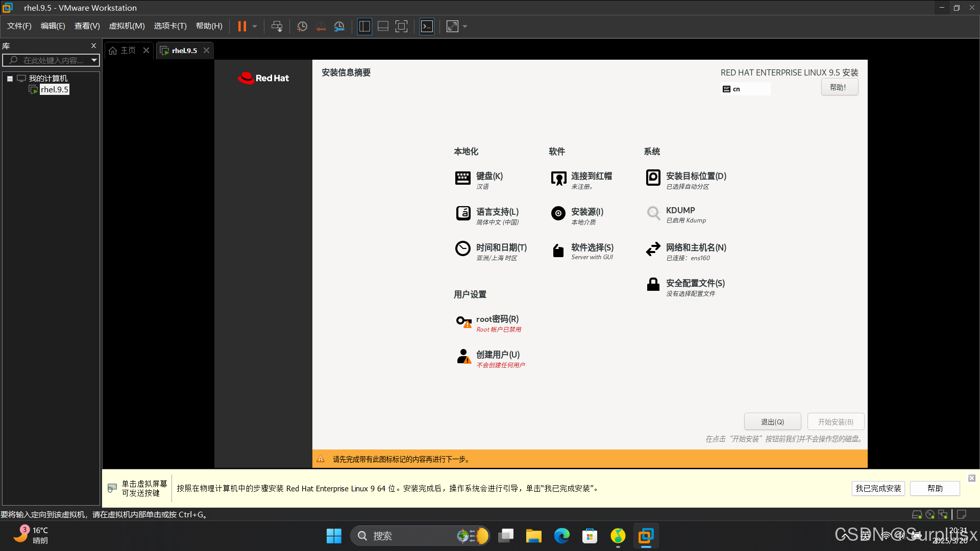Toggle the console view toolbar button
The image size is (980, 551).
pyautogui.click(x=427, y=27)
